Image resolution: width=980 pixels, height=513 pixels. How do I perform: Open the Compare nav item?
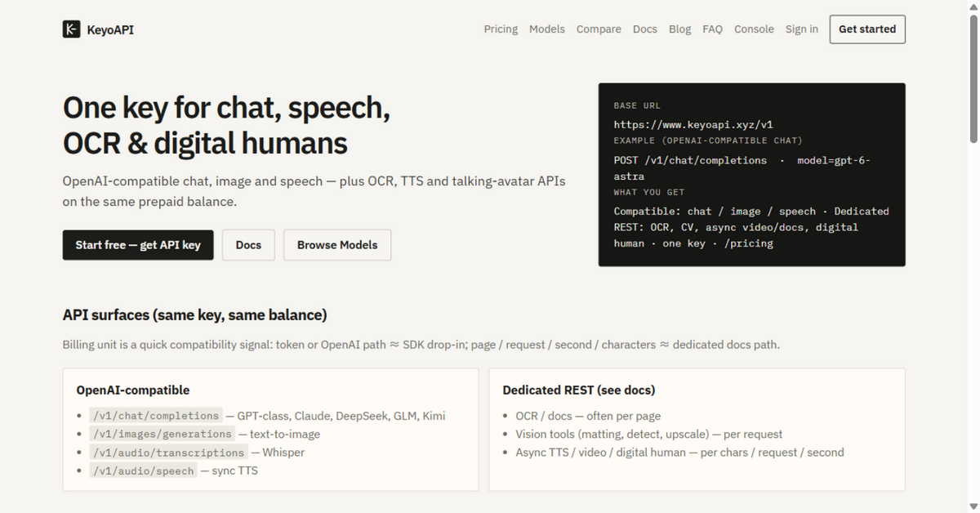click(599, 29)
